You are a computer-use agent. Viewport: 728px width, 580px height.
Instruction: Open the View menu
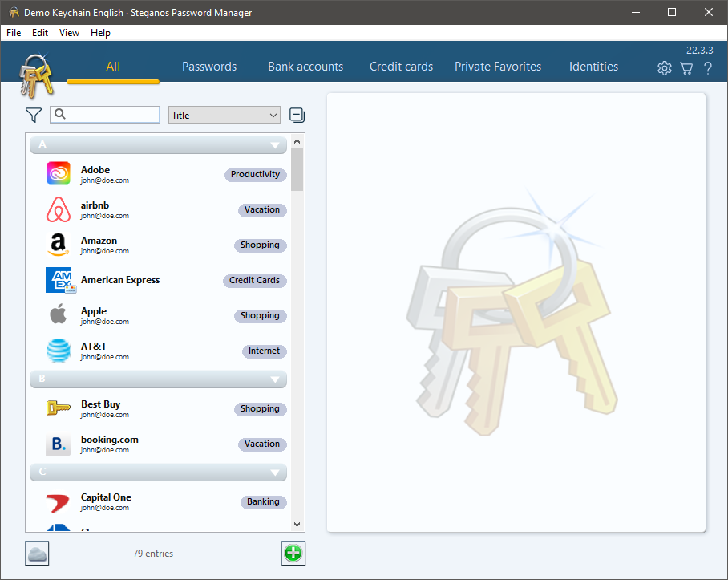tap(69, 33)
